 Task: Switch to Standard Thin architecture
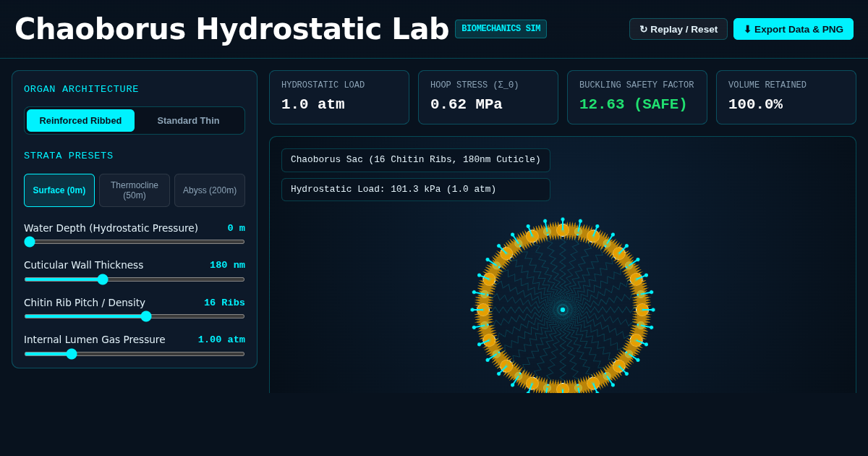pos(188,120)
